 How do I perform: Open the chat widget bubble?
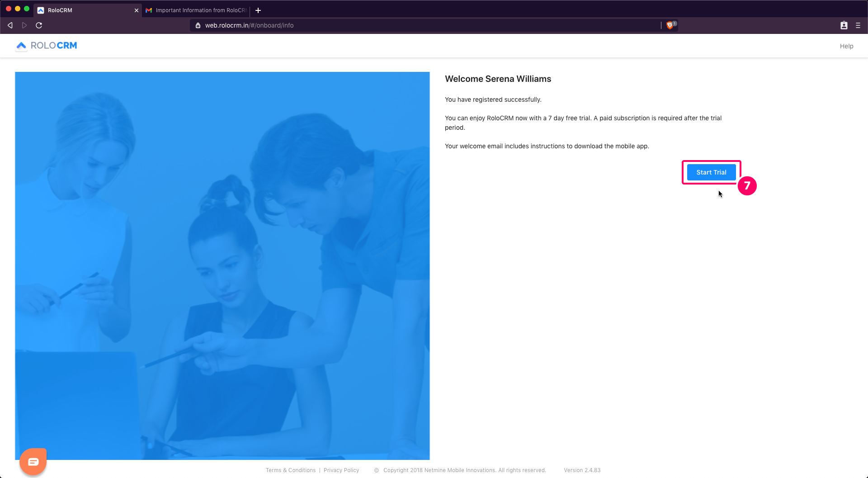pos(33,462)
